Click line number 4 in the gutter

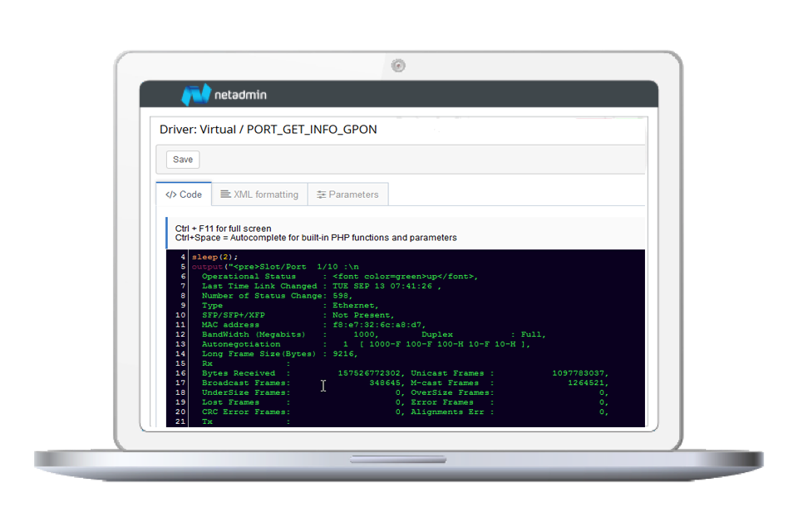point(181,257)
